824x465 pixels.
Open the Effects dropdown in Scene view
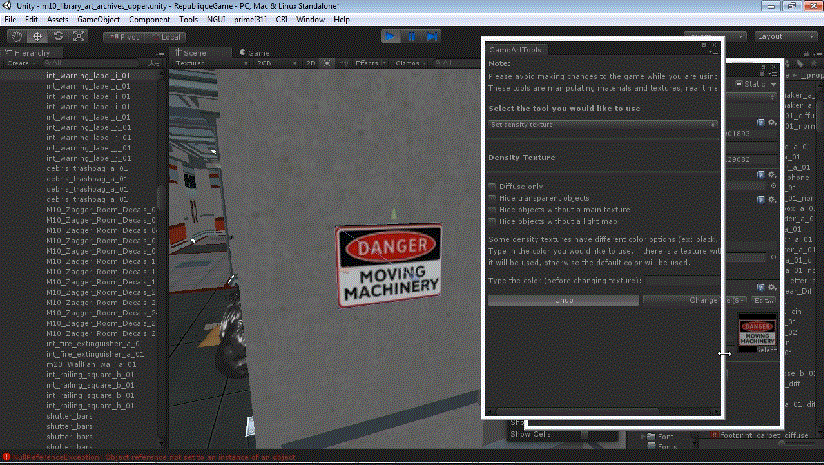(x=370, y=64)
